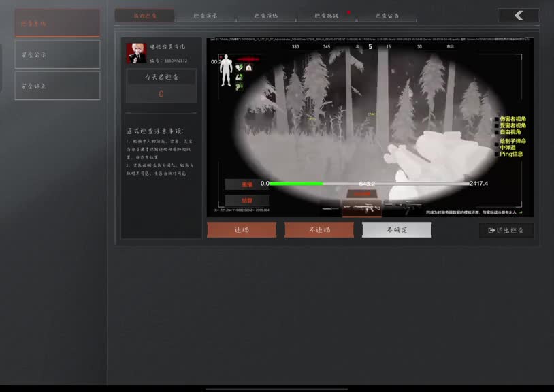Enable the 伤害者视角 checkbox
Screen dimensions: 554x392
coord(496,119)
